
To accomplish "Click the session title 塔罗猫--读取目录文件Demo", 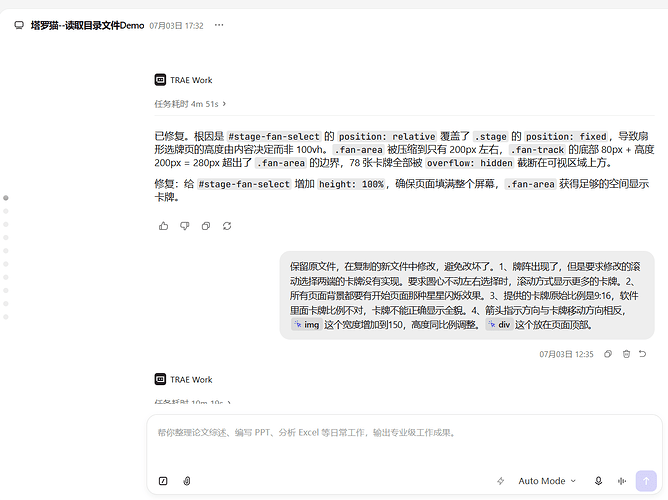I will [x=87, y=26].
